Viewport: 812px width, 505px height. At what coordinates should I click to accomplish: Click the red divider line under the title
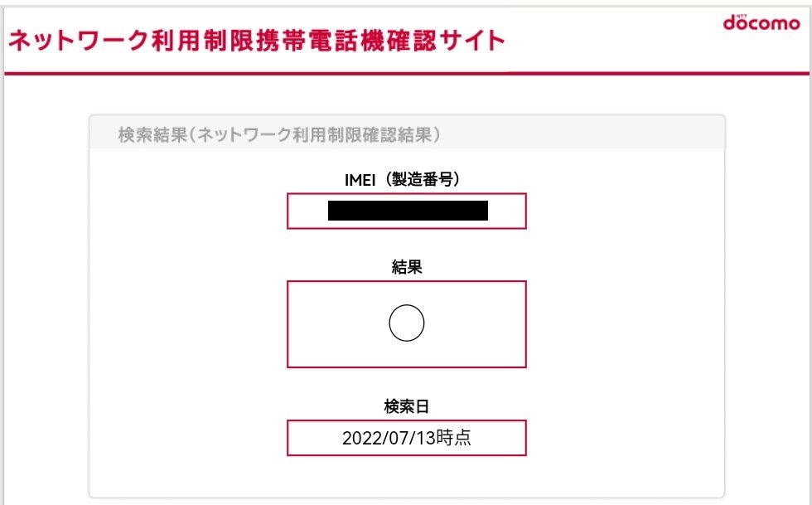point(406,74)
